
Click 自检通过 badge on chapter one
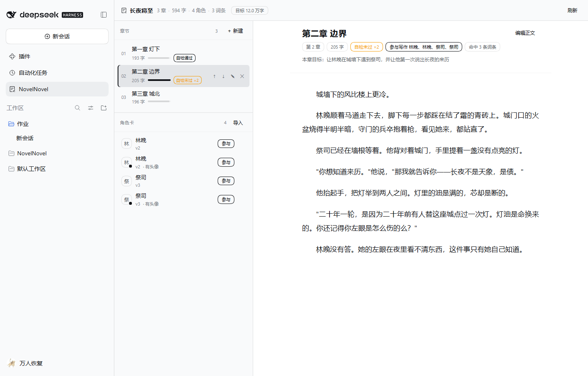point(185,58)
